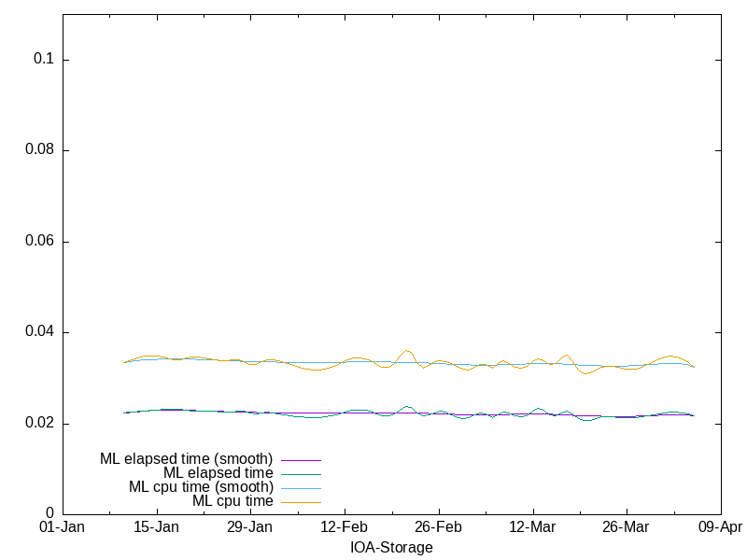Click the "ML elapsed time (smooth)" legend label

point(186,459)
